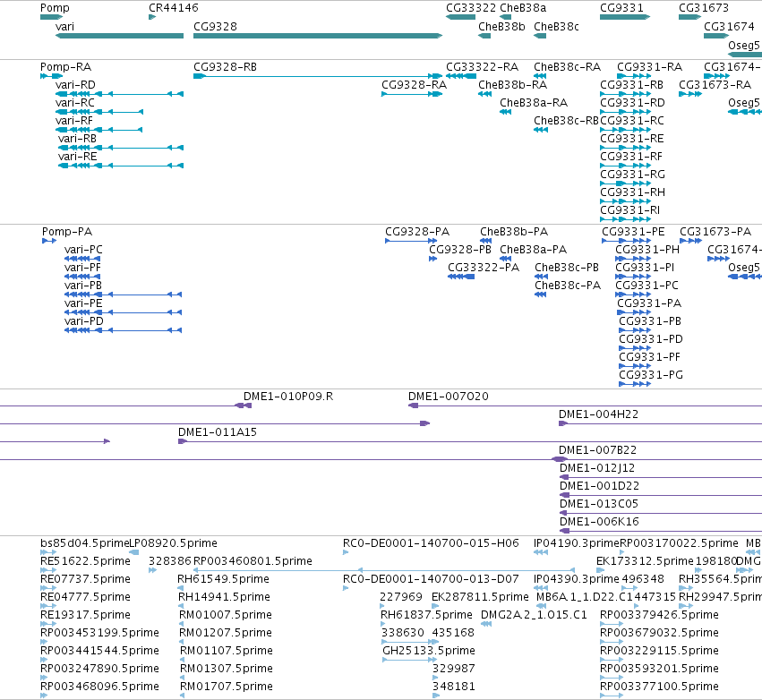Select the CG33322 gene glyph

coord(461,17)
